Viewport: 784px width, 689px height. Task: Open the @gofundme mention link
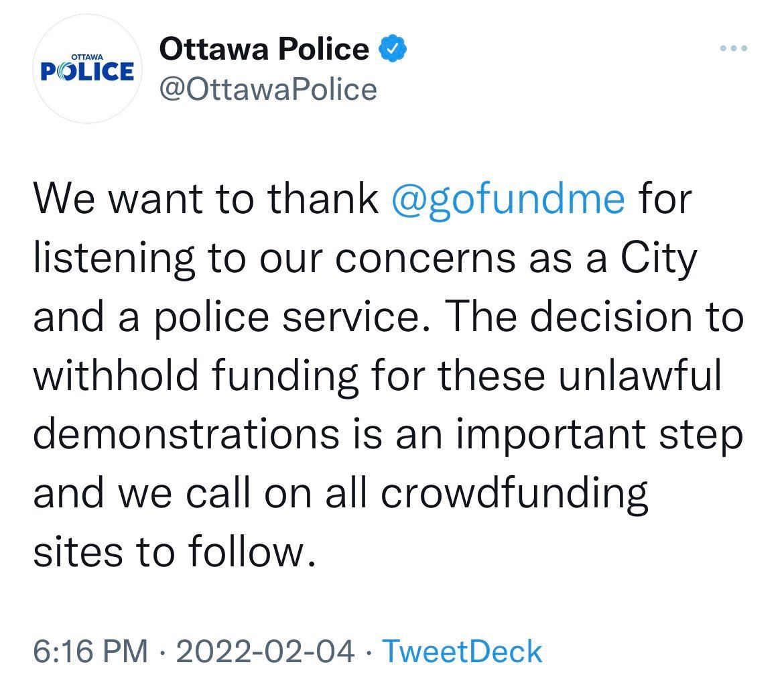(x=508, y=200)
